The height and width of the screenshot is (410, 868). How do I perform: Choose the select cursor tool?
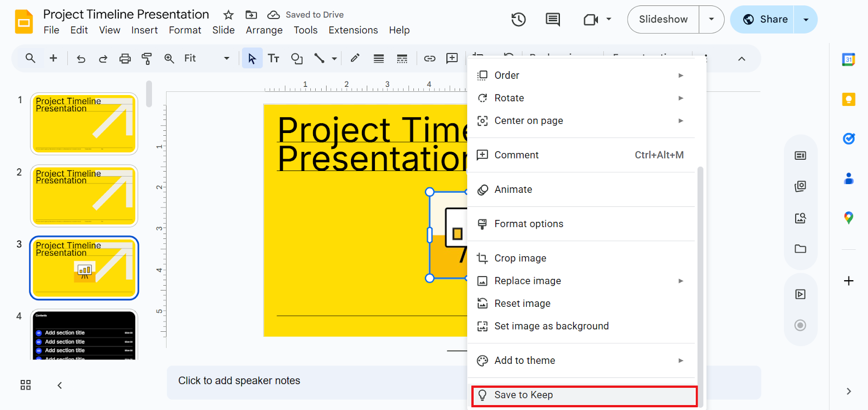coord(252,58)
